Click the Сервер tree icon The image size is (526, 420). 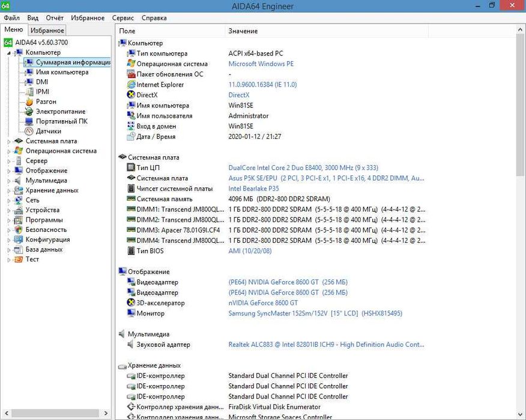[x=19, y=161]
